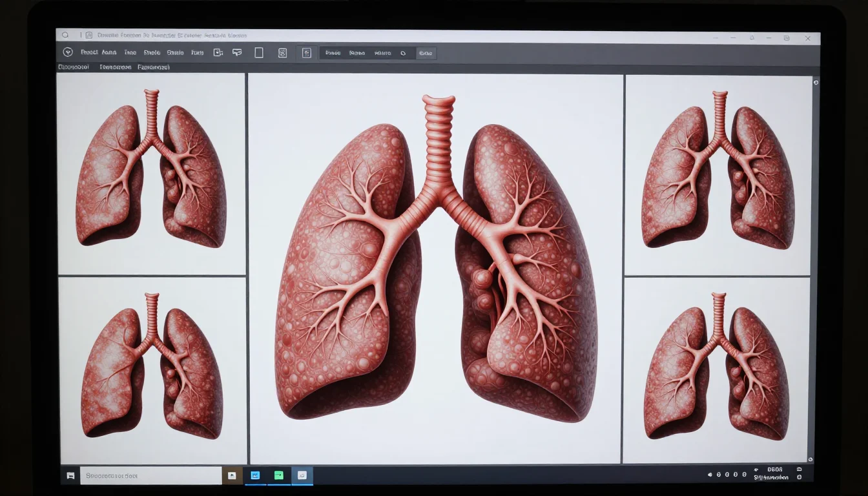Open the blue app in taskbar
The height and width of the screenshot is (496, 868).
click(x=255, y=475)
